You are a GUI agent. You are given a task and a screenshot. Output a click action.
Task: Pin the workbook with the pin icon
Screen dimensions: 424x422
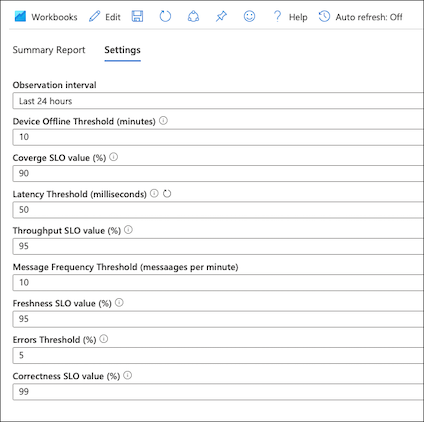[221, 16]
